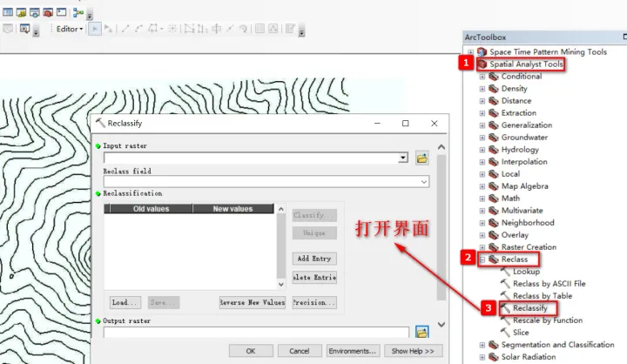The image size is (627, 364).
Task: Click the Precision... button
Action: (x=314, y=302)
